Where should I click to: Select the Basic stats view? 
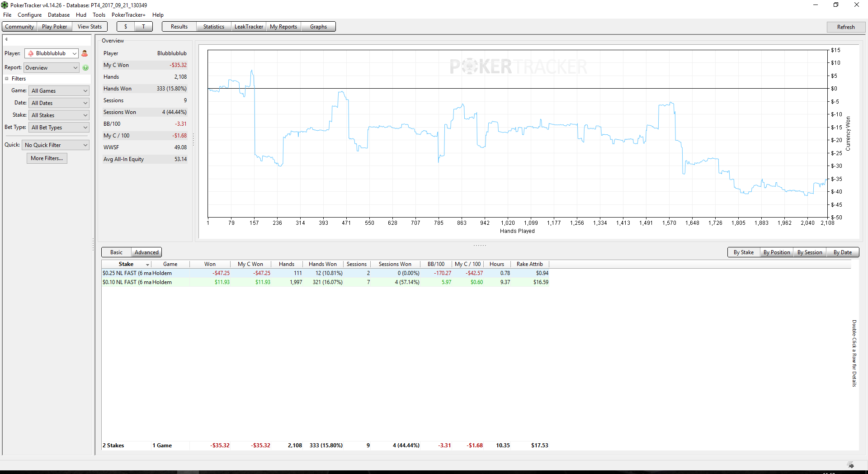pos(116,252)
